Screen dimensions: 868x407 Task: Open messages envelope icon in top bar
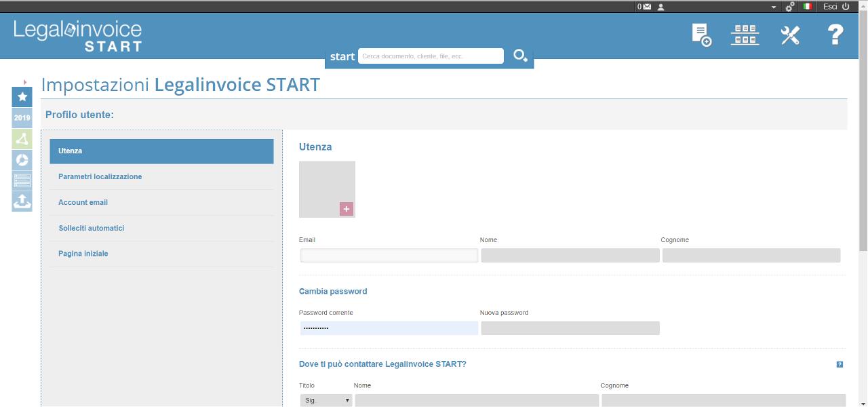click(x=646, y=7)
